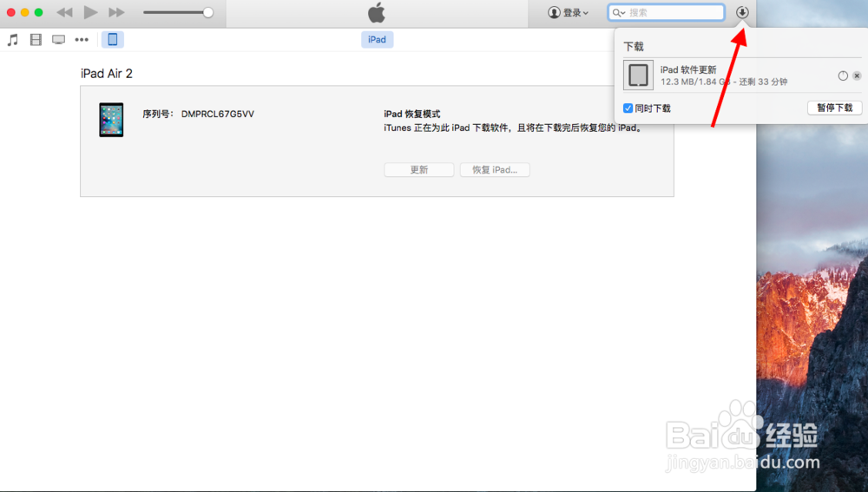The width and height of the screenshot is (868, 492).
Task: Select the iPad tab
Action: pos(377,40)
